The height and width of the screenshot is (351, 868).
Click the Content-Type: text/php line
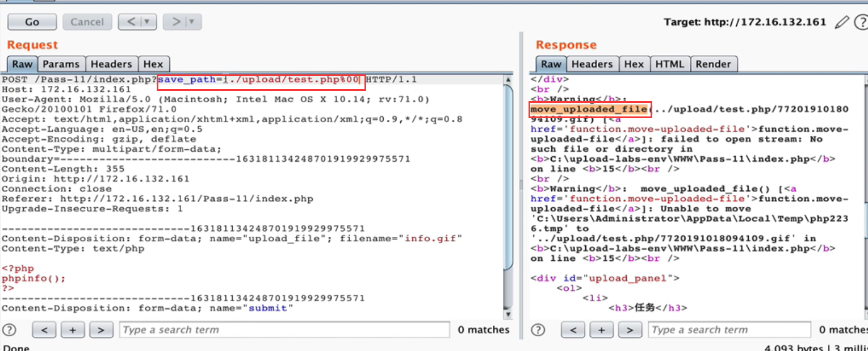tap(73, 248)
